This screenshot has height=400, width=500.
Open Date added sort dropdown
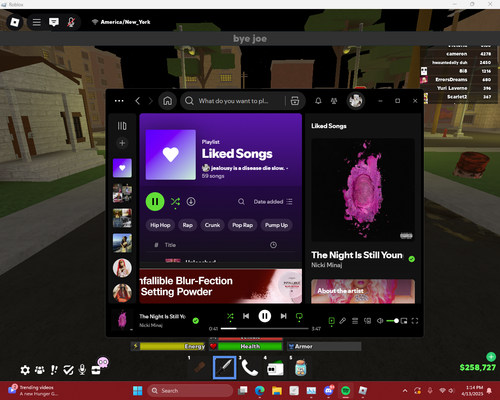pos(273,202)
